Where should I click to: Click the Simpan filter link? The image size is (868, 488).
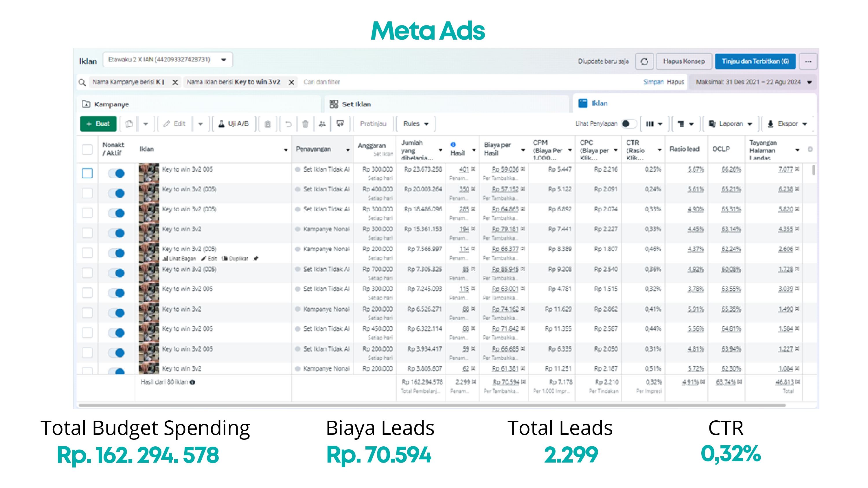(x=653, y=82)
